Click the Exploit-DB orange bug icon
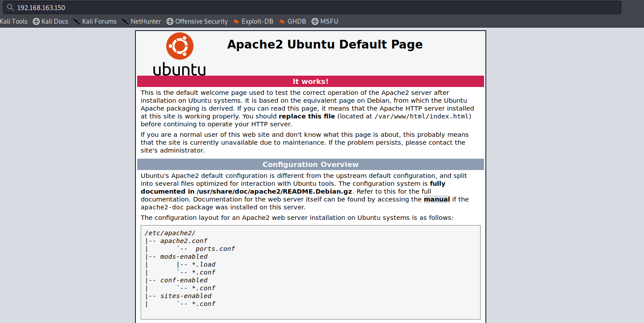The width and height of the screenshot is (644, 323). coord(236,21)
